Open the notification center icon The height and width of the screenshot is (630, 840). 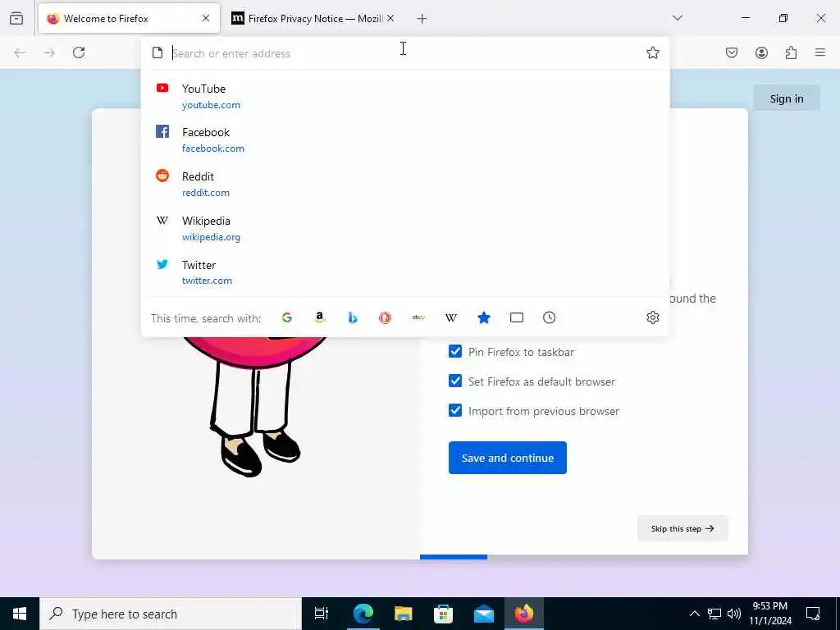point(813,614)
